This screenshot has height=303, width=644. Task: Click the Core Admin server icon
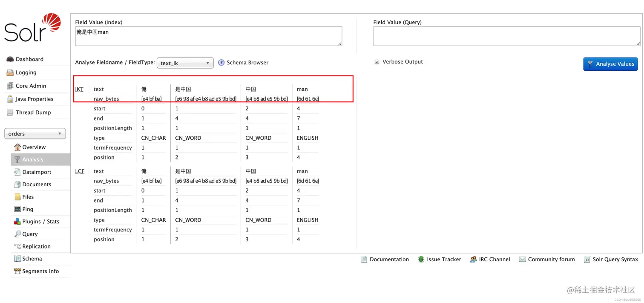click(10, 86)
